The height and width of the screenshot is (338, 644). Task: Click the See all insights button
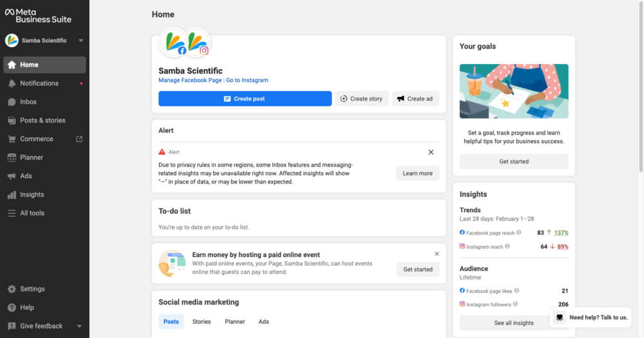(x=514, y=323)
